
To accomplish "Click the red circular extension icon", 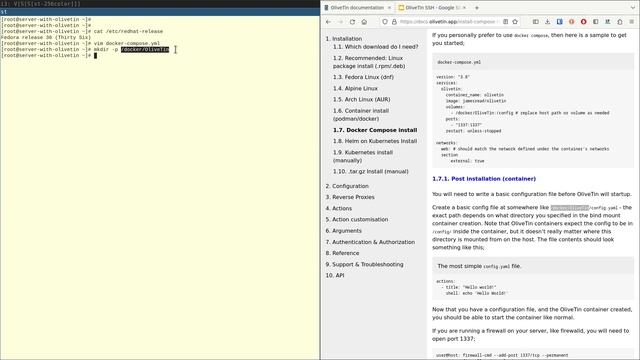I will pos(584,22).
